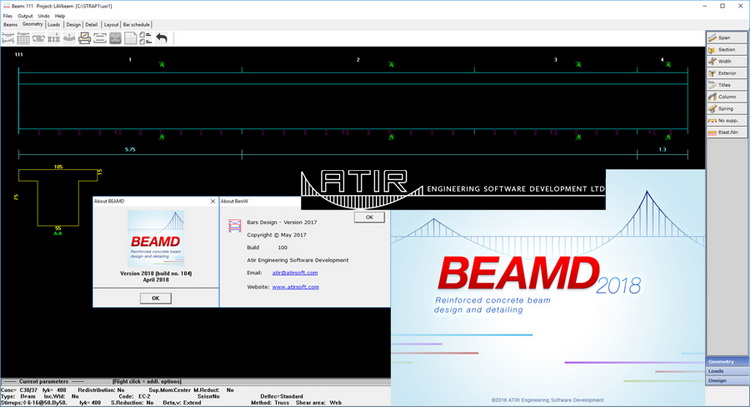Viewport: 750px width, 407px height.
Task: Select the Titles tool in side panel
Action: tap(726, 85)
